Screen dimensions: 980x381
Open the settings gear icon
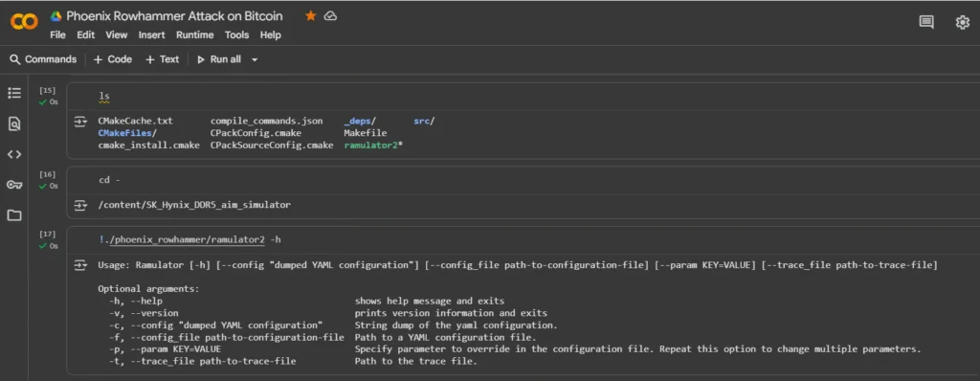click(963, 23)
